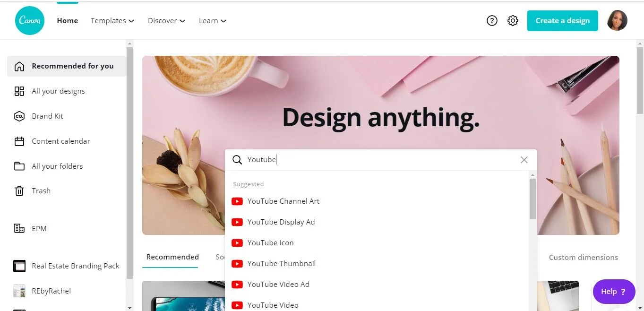Viewport: 644px width, 311px height.
Task: Click the home icon beside Recommended for you
Action: [x=19, y=66]
